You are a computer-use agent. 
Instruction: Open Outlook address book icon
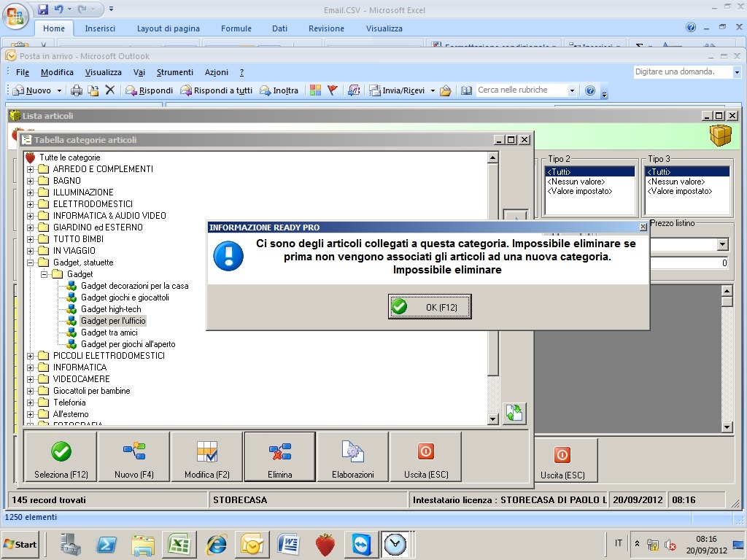tap(466, 90)
